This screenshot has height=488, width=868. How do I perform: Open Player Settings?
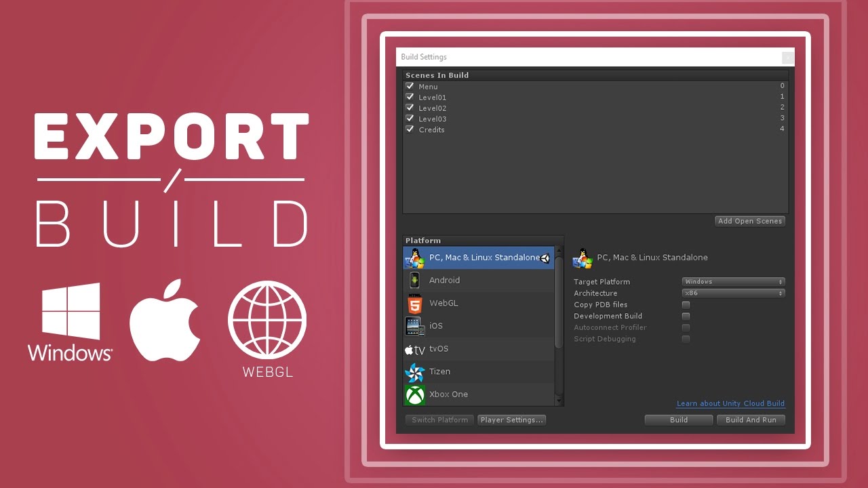tap(512, 420)
